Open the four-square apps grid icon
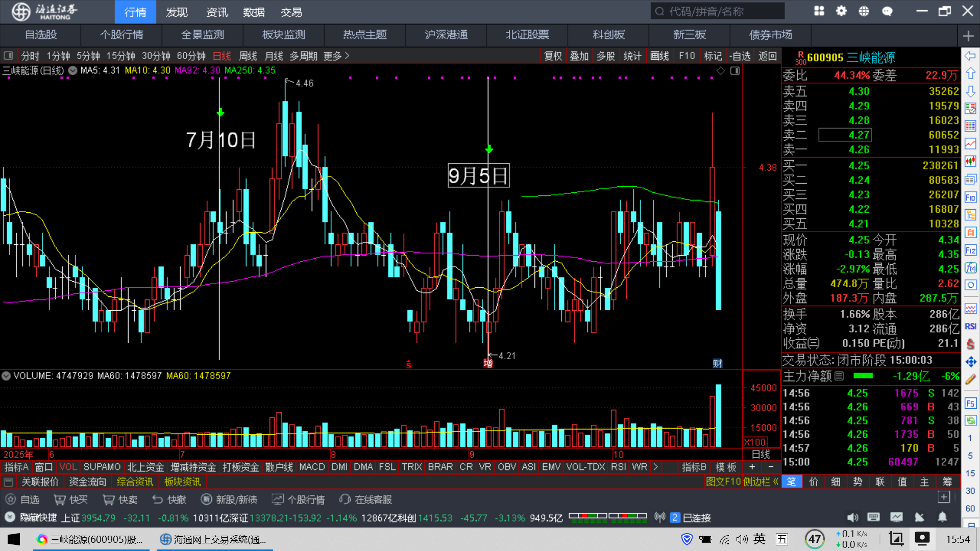This screenshot has width=980, height=551. coord(819,11)
